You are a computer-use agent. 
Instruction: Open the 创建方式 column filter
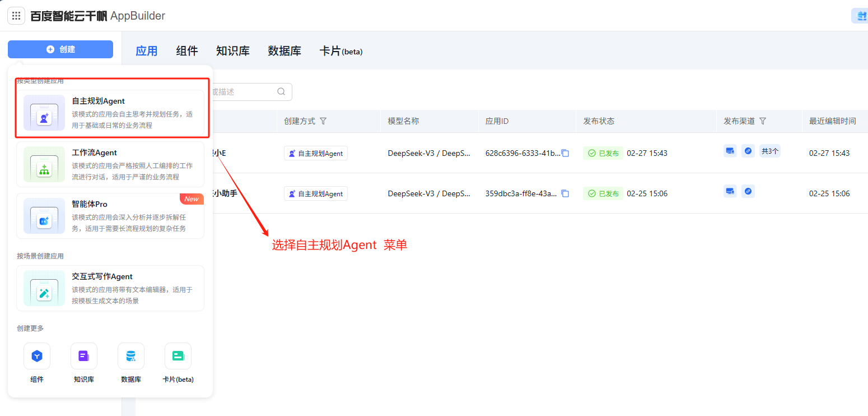[x=323, y=121]
